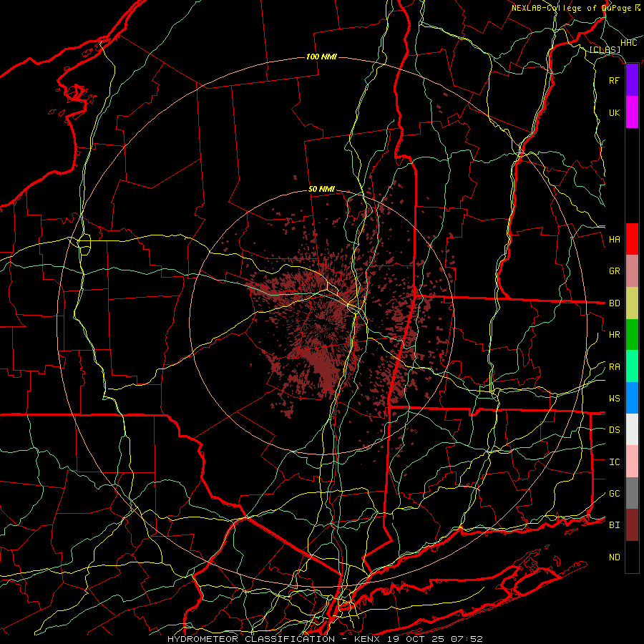The height and width of the screenshot is (644, 644).
Task: Click the HHC product label
Action: pos(628,43)
